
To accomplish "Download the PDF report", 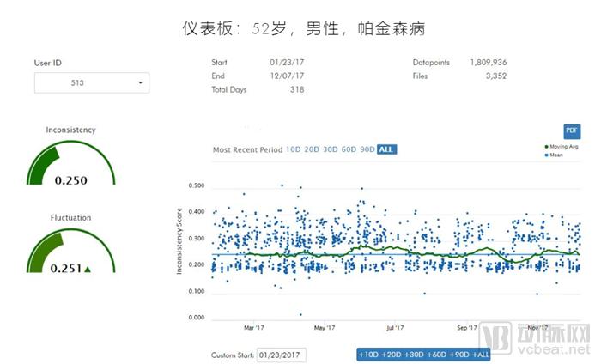I will pyautogui.click(x=572, y=131).
